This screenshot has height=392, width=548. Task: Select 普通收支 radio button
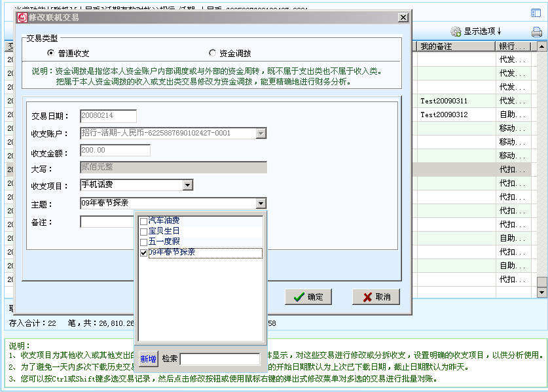pyautogui.click(x=51, y=53)
